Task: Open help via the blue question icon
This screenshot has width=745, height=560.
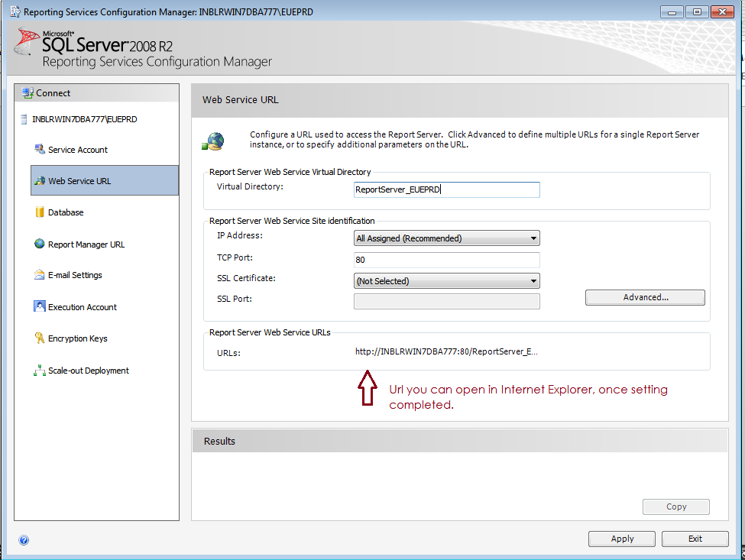Action: click(24, 539)
